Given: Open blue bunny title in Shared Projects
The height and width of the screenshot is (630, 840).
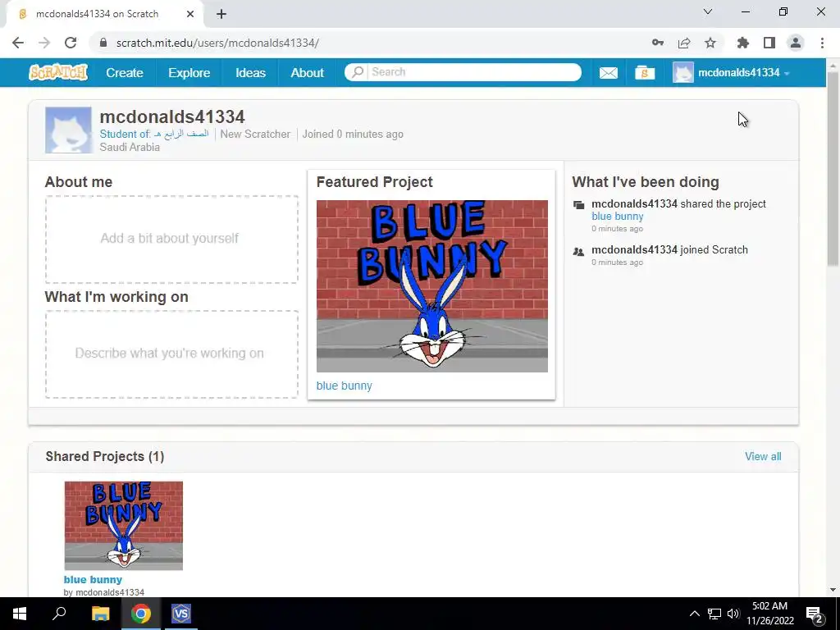Looking at the screenshot, I should pyautogui.click(x=93, y=579).
